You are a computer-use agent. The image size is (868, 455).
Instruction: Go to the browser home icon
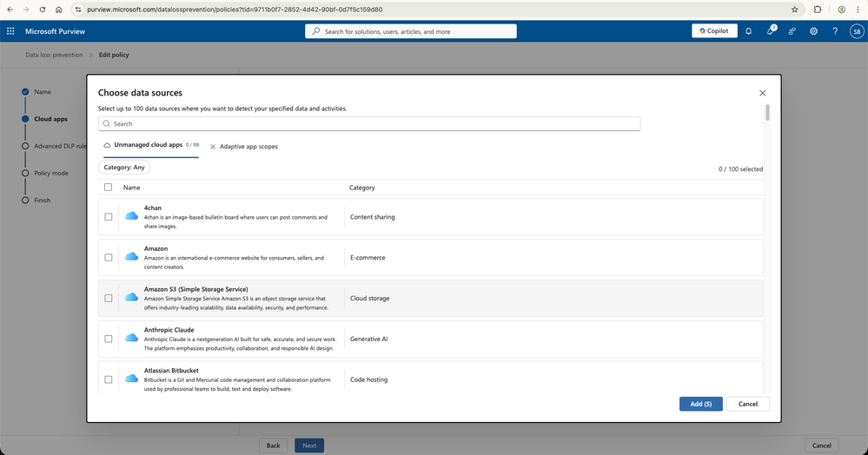point(59,10)
